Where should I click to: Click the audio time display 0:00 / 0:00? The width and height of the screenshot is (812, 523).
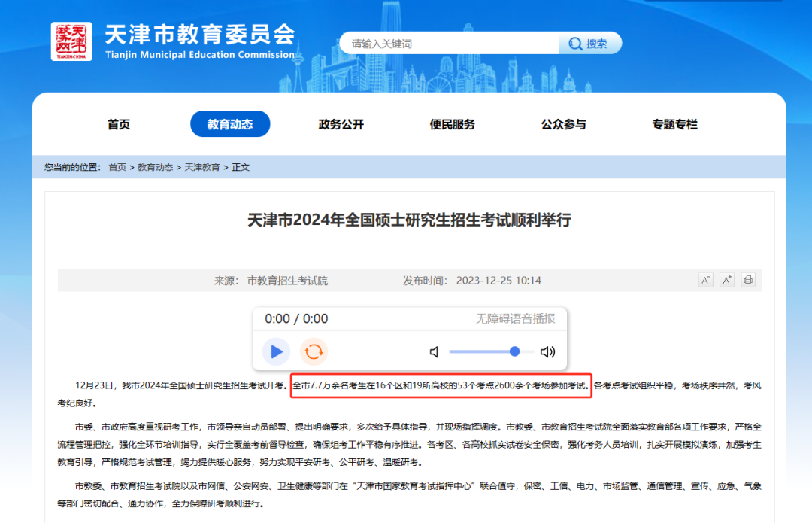coord(296,319)
